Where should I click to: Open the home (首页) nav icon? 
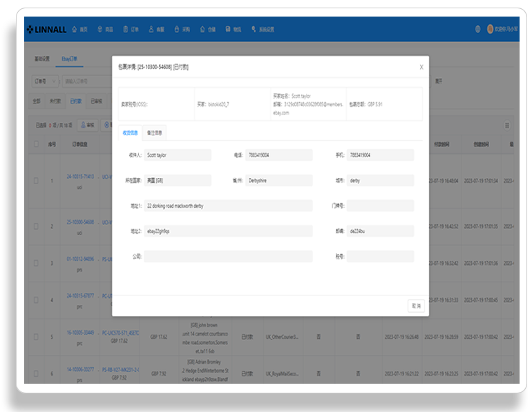75,30
